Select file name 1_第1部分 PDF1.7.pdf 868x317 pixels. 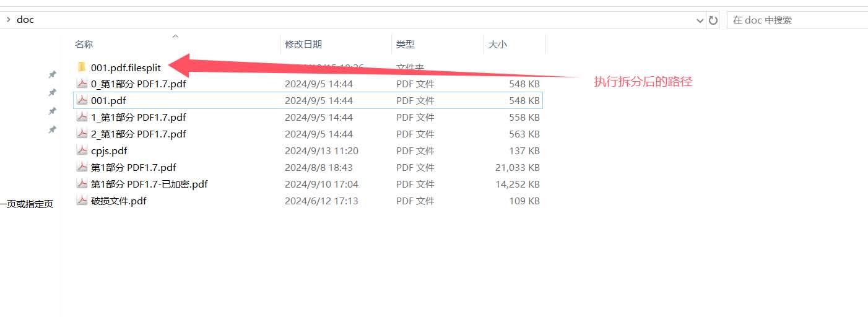coord(139,117)
